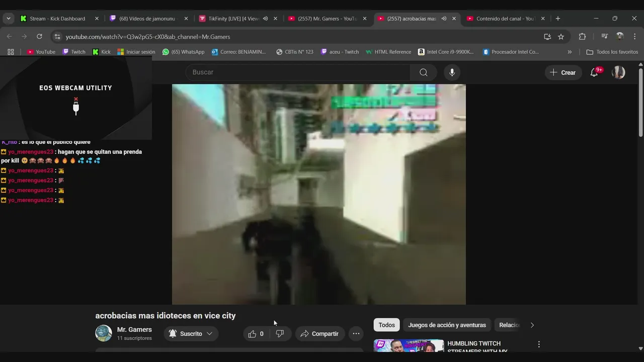Open the tab search dropdown arrow

[8, 19]
